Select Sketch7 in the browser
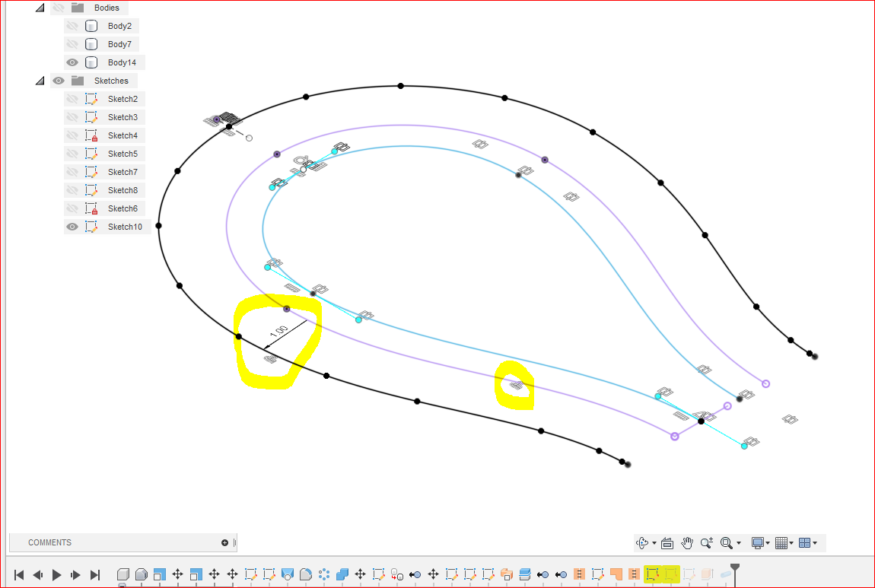 coord(123,172)
